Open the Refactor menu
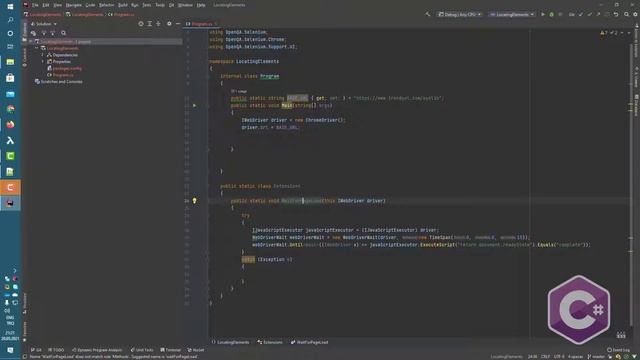Viewport: 640px width, 360px height. (107, 5)
